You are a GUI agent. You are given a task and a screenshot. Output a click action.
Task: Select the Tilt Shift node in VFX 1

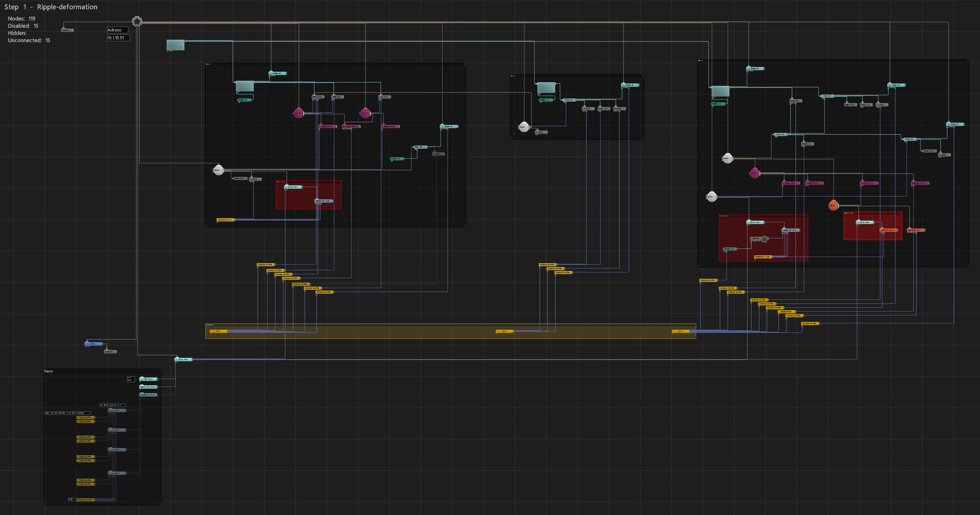coord(385,97)
